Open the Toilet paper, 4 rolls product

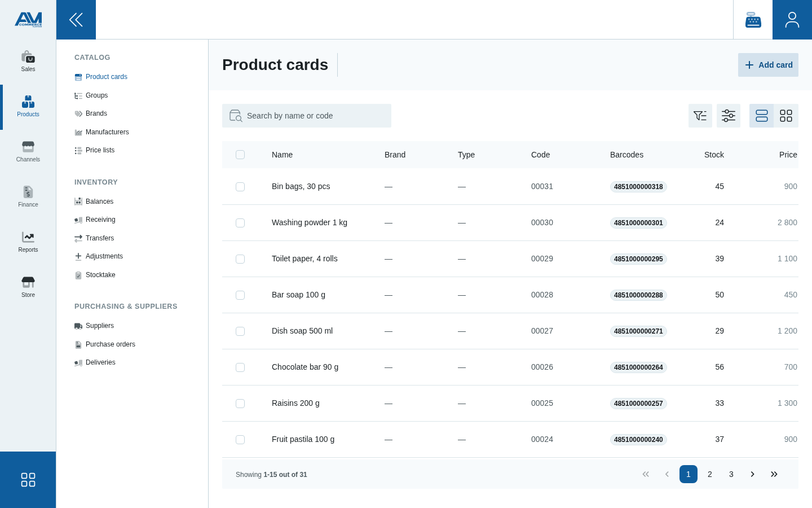point(304,259)
